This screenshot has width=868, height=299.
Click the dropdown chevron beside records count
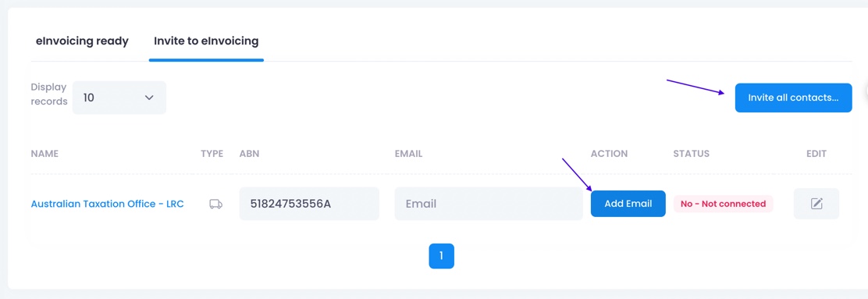pos(149,98)
